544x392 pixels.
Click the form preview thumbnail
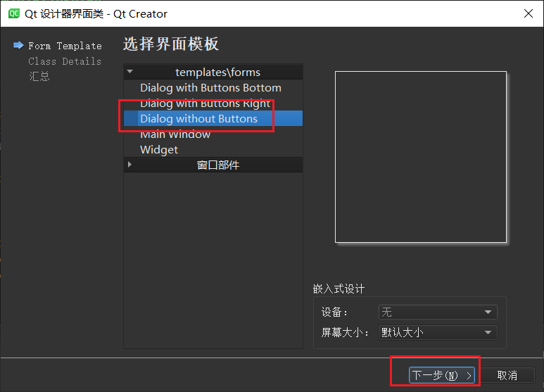click(420, 157)
